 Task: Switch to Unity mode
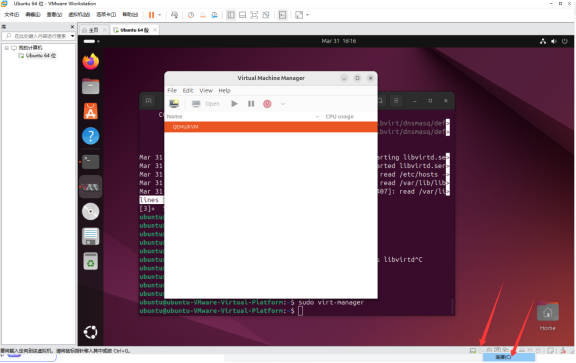point(266,15)
